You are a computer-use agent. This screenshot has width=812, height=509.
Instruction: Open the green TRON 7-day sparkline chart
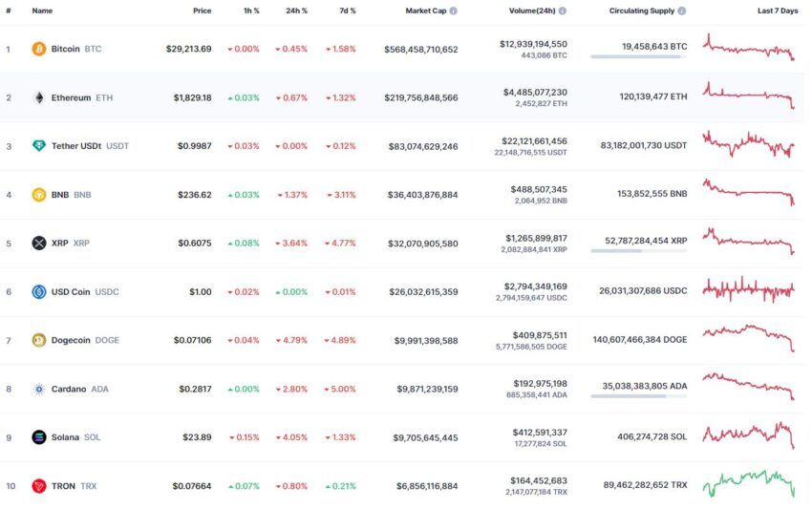click(748, 484)
